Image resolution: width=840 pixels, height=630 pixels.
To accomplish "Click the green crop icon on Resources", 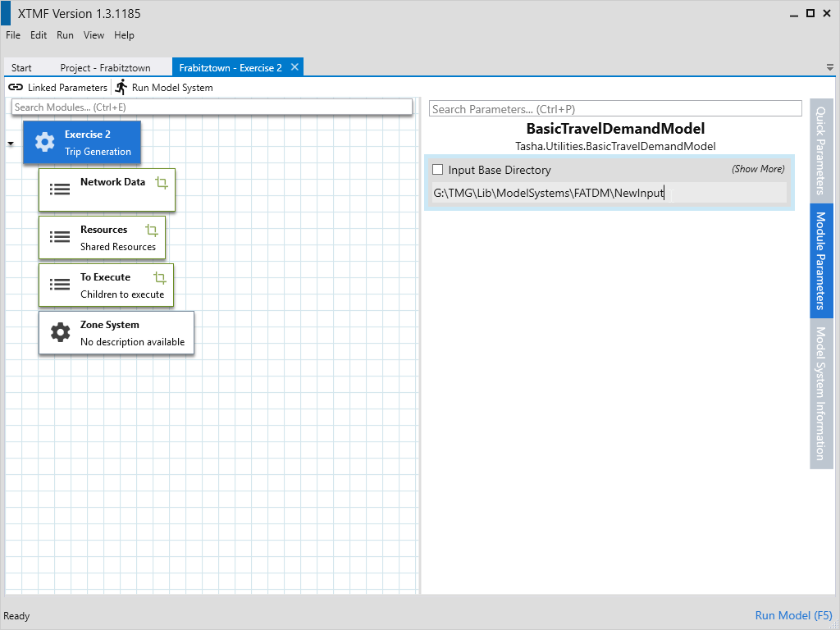I will click(152, 231).
